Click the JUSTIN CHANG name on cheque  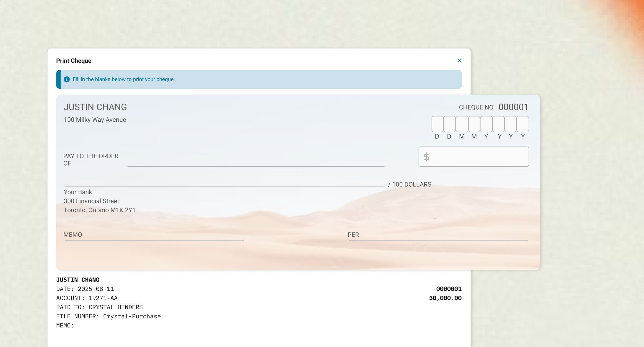[x=95, y=107]
